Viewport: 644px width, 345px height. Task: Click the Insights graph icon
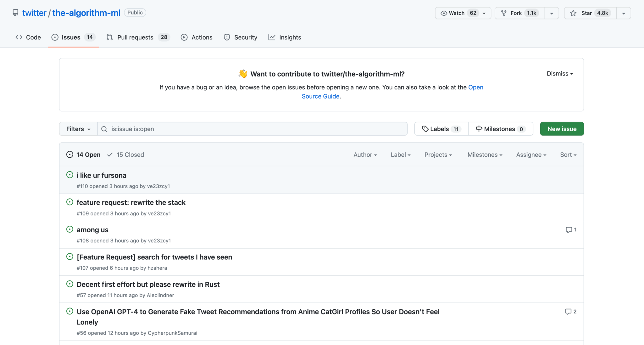(272, 37)
